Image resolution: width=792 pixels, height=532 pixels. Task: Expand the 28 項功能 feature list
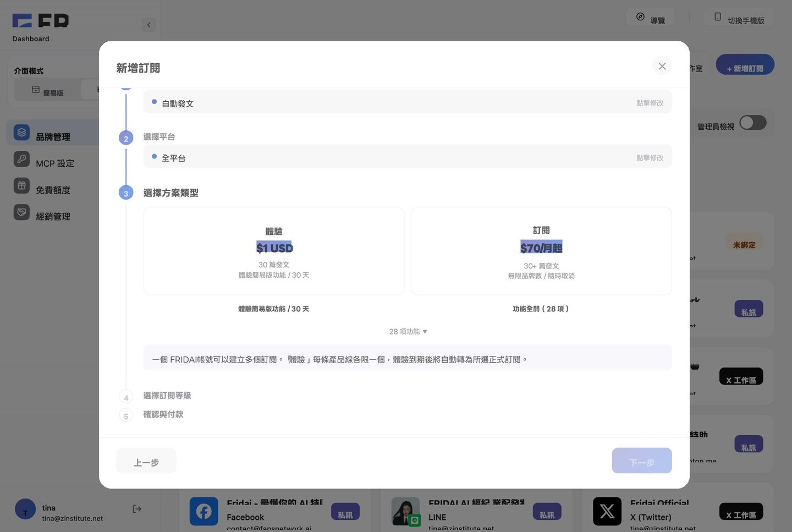[408, 331]
